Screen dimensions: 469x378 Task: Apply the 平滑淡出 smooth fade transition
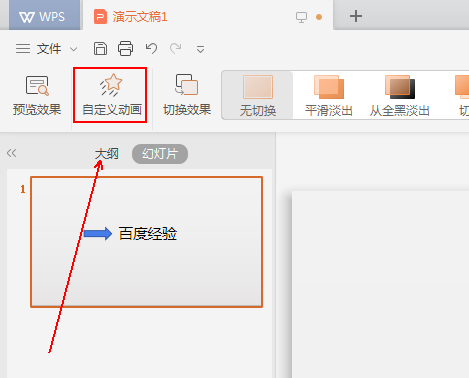tap(329, 95)
